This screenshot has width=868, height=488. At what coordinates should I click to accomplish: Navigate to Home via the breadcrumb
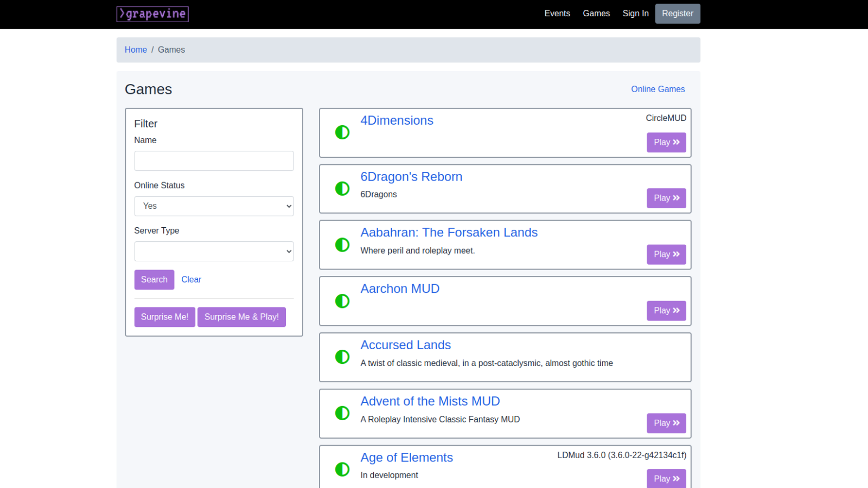(136, 49)
